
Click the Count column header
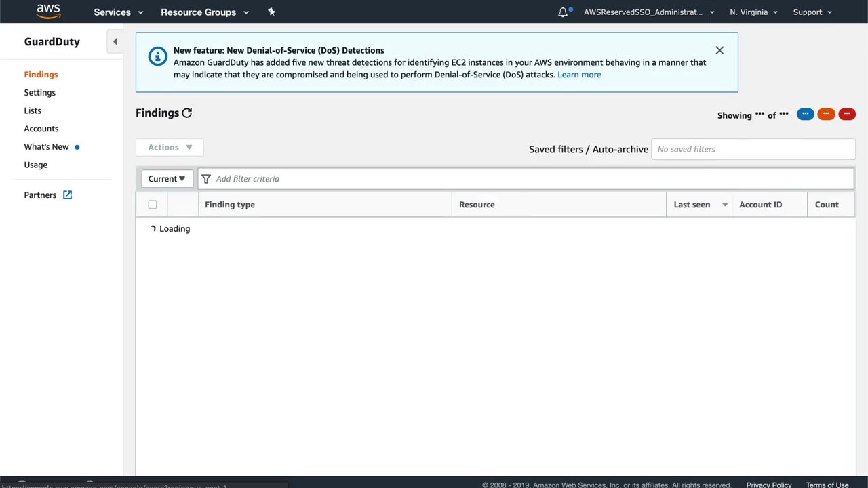coord(827,205)
